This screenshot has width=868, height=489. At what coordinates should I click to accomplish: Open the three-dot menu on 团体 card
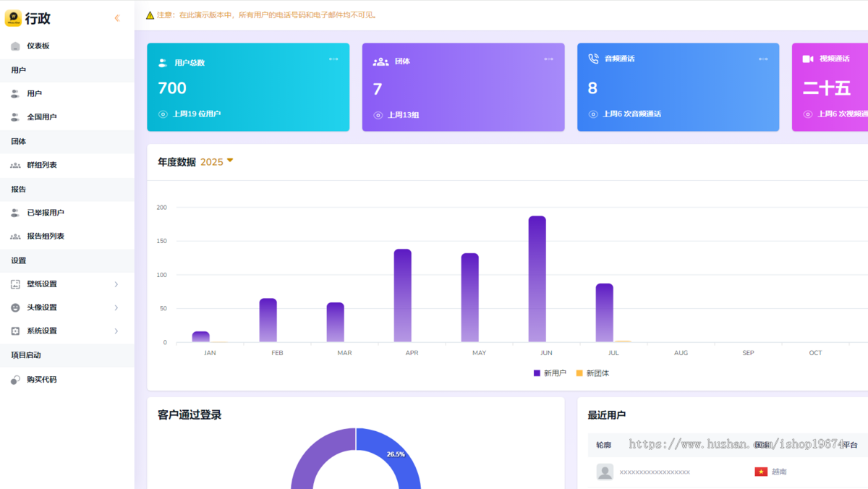pyautogui.click(x=548, y=59)
